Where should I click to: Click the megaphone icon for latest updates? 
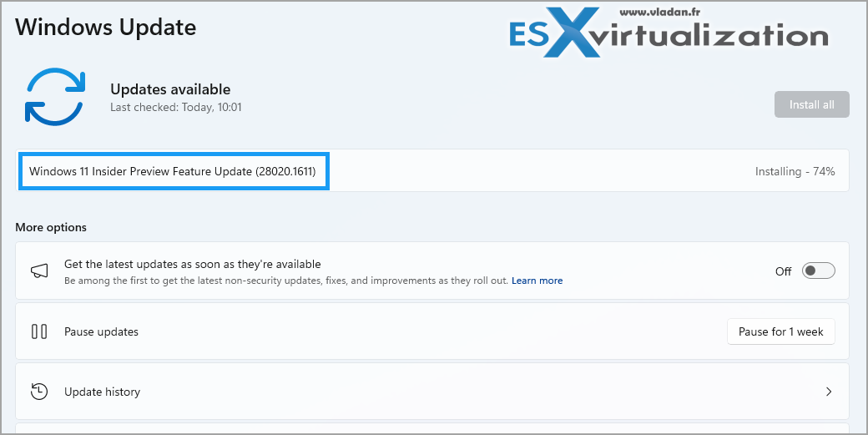[x=39, y=271]
